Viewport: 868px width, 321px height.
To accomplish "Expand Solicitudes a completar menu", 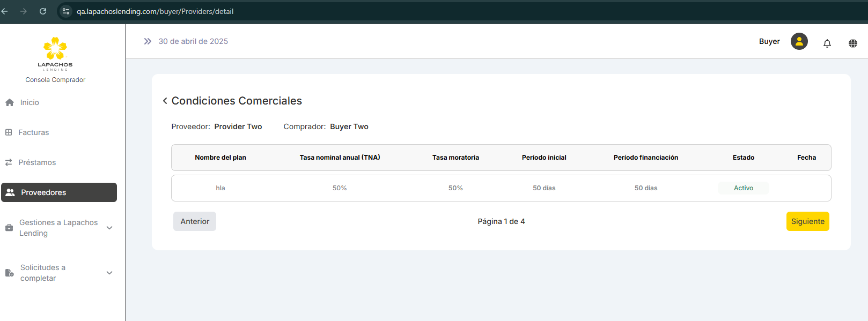I will click(109, 273).
